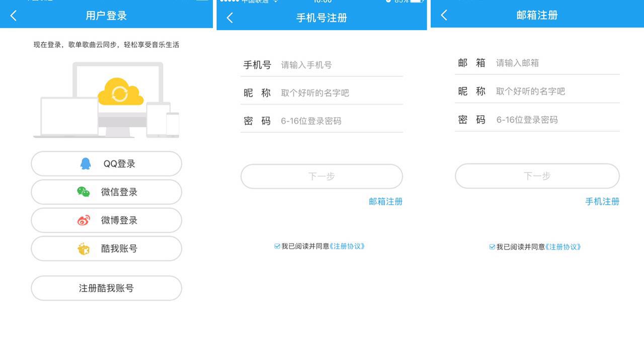The height and width of the screenshot is (360, 644).
Task: Tap the 酷我 yellow box icon
Action: coord(84,248)
